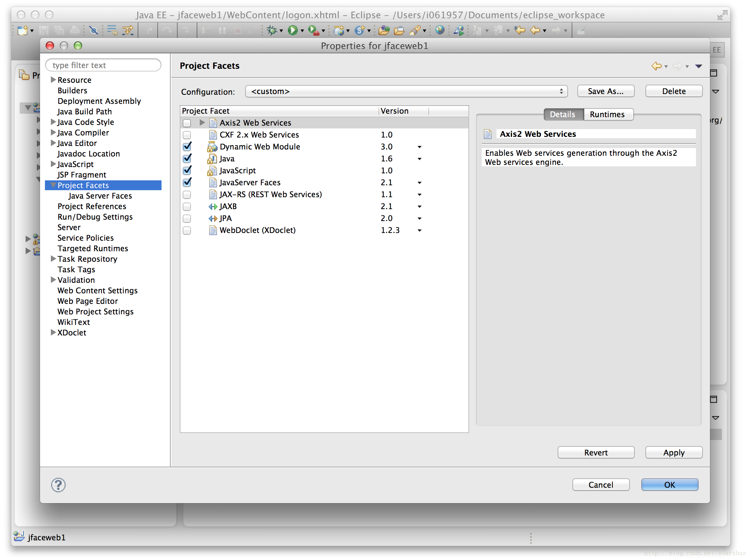The height and width of the screenshot is (560, 750).
Task: Enable the CXF 2.x Web Services checkbox
Action: pyautogui.click(x=187, y=135)
